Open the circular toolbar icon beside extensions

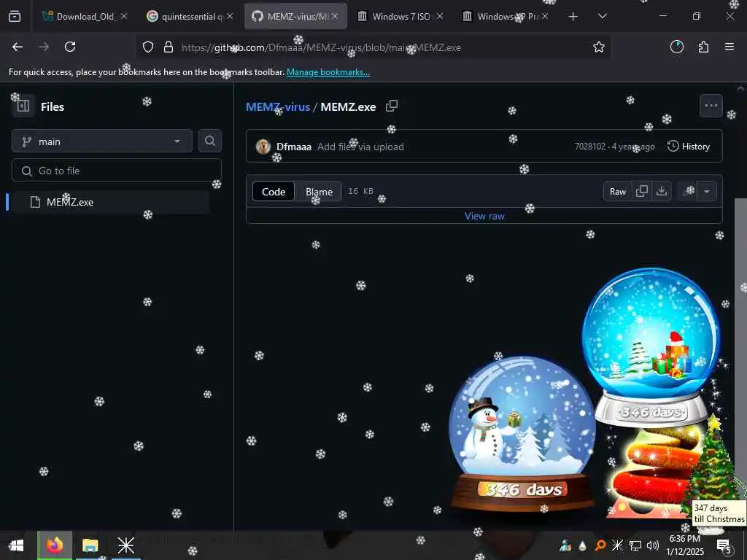pyautogui.click(x=677, y=47)
